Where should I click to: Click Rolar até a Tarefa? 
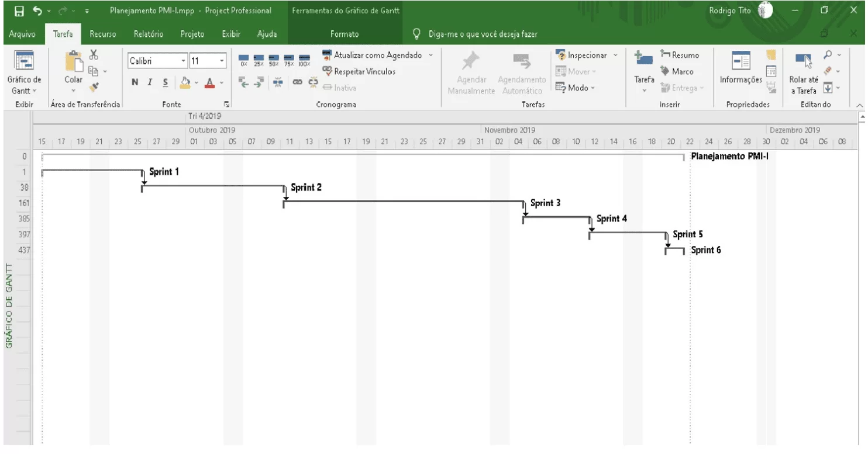[x=804, y=73]
